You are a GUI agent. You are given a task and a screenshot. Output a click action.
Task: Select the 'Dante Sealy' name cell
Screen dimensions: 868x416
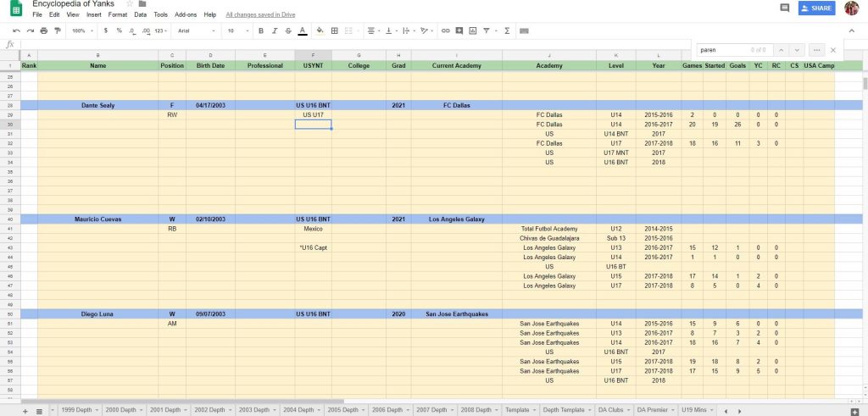coord(98,105)
